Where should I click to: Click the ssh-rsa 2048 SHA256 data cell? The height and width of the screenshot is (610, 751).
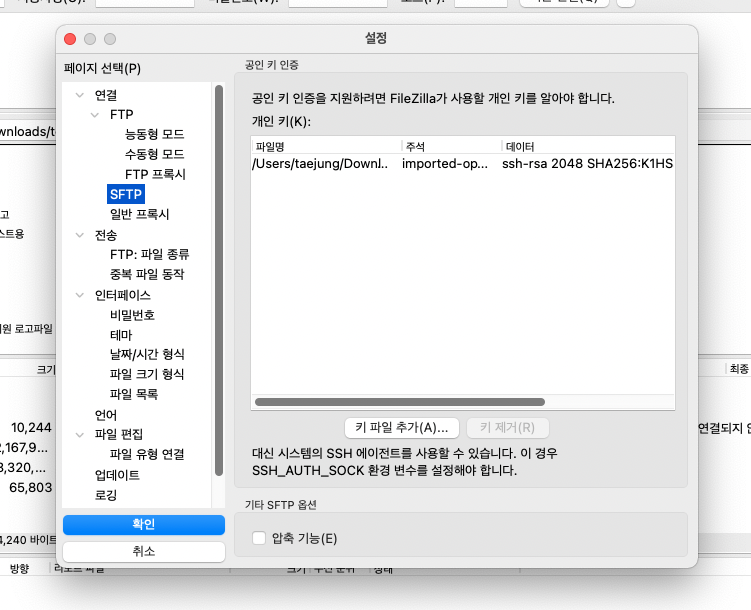pyautogui.click(x=587, y=164)
